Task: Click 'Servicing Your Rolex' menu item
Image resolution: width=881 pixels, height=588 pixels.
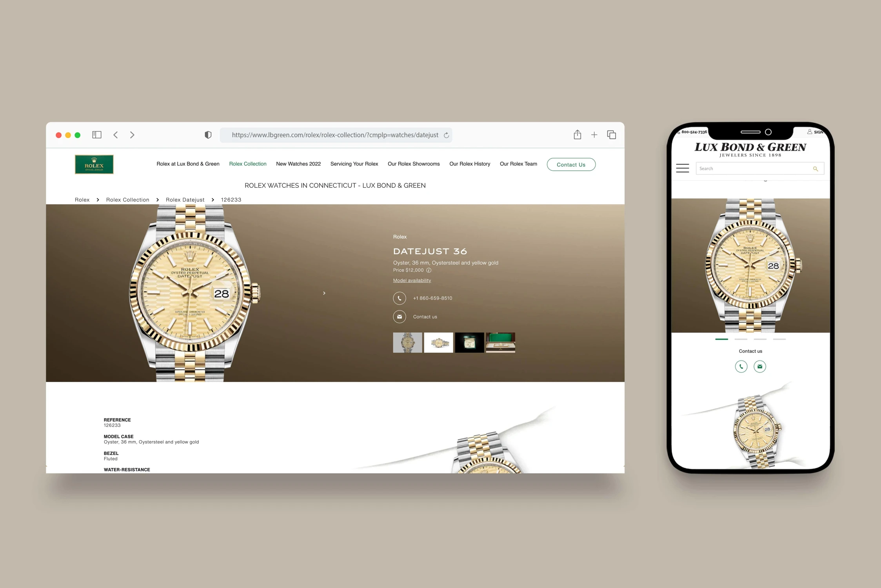Action: pos(354,163)
